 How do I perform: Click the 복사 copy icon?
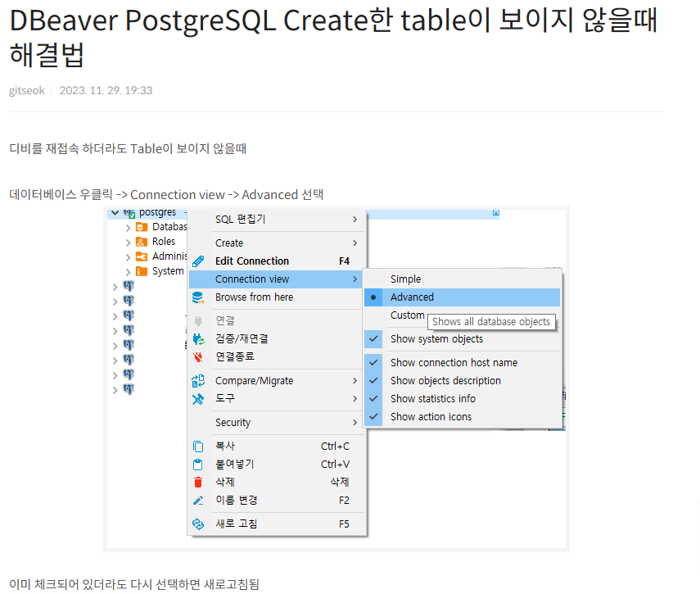tap(198, 447)
